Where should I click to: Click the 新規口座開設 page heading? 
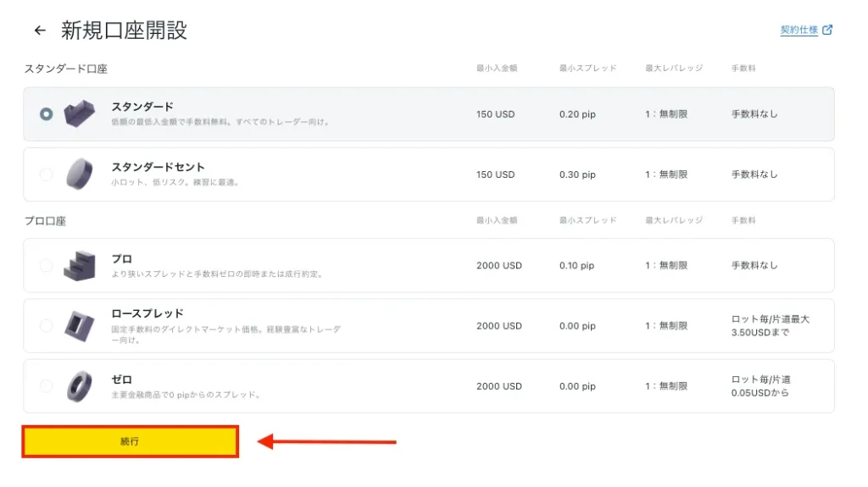point(124,30)
